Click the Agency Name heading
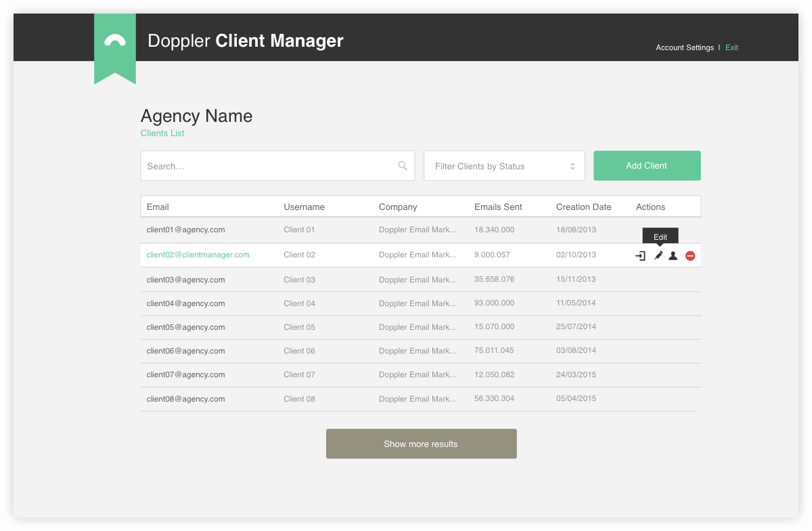 tap(197, 116)
